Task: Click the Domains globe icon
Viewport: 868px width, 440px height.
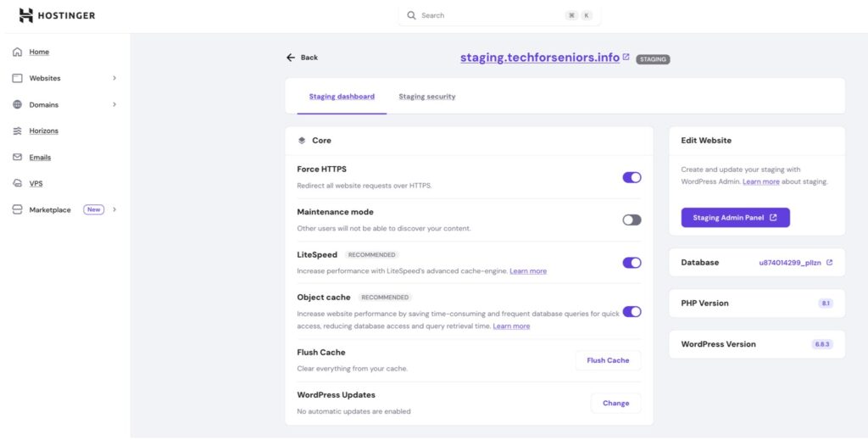Action: click(x=17, y=105)
